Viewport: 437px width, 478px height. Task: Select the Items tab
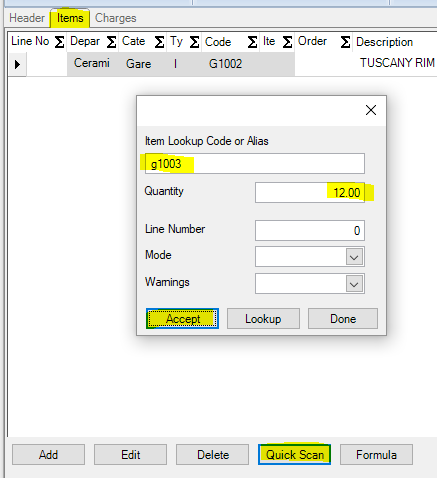click(x=70, y=18)
